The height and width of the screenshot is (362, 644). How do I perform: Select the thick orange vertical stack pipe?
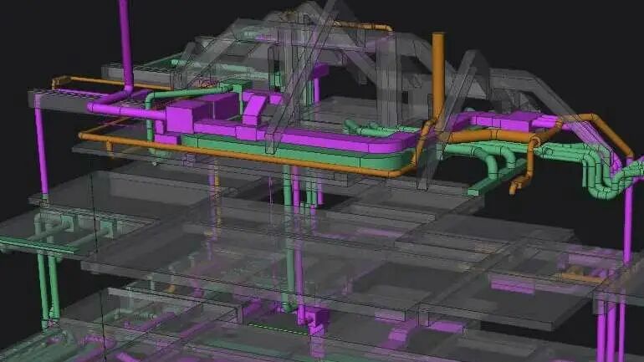pyautogui.click(x=438, y=76)
